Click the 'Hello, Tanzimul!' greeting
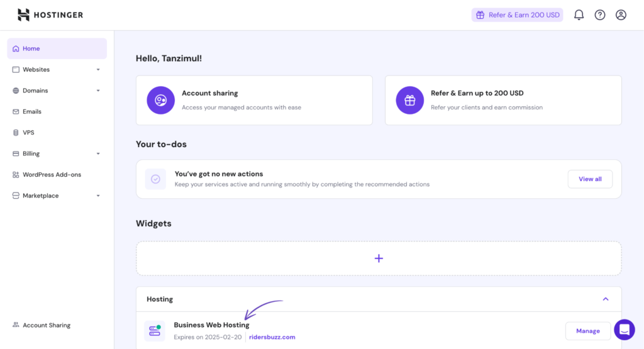Viewport: 644px width, 349px height. click(169, 58)
